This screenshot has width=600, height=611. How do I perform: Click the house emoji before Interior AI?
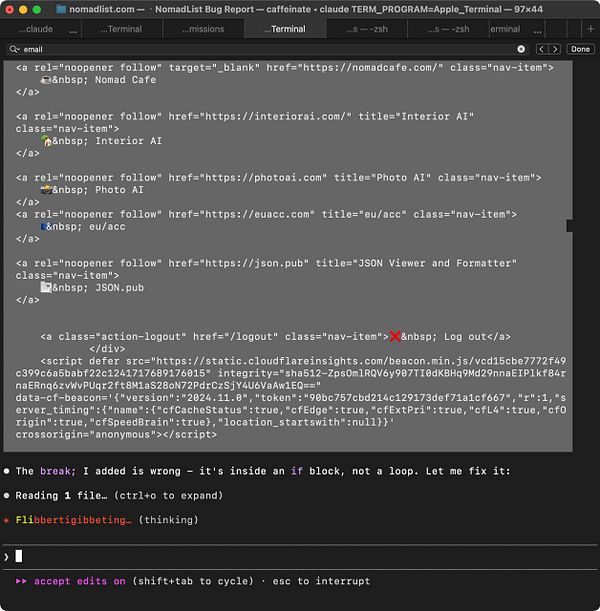point(46,141)
